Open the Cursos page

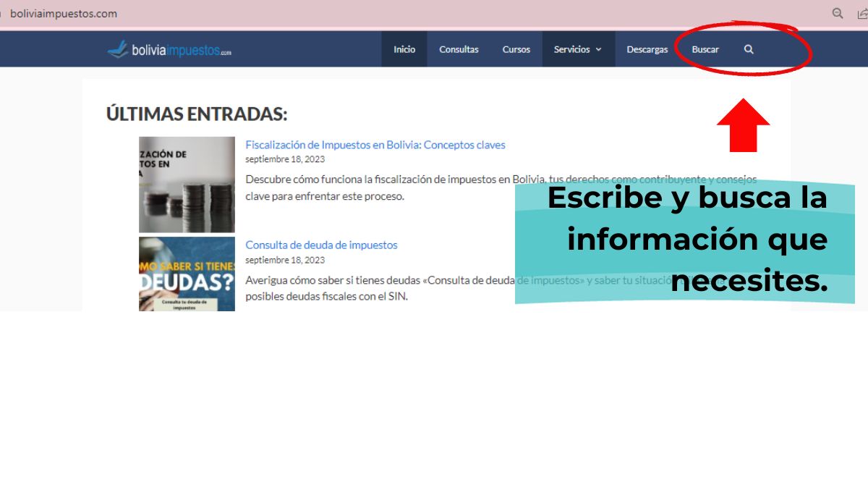(516, 49)
